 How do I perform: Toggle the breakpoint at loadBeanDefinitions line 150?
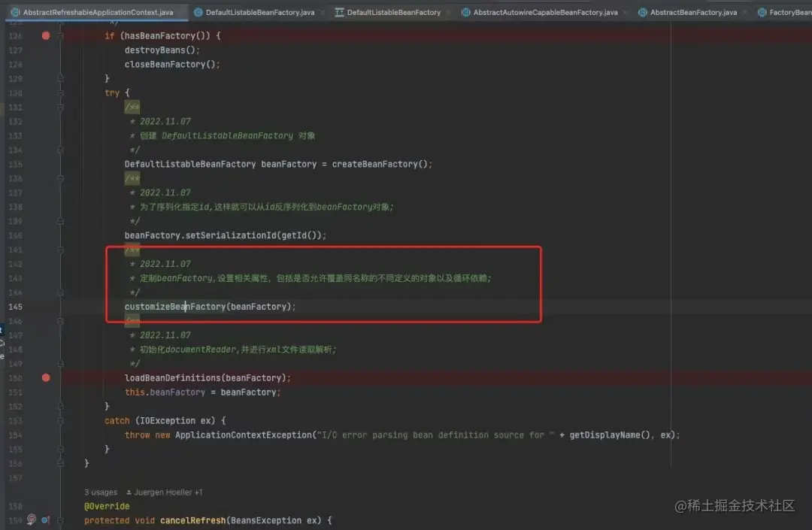(46, 378)
